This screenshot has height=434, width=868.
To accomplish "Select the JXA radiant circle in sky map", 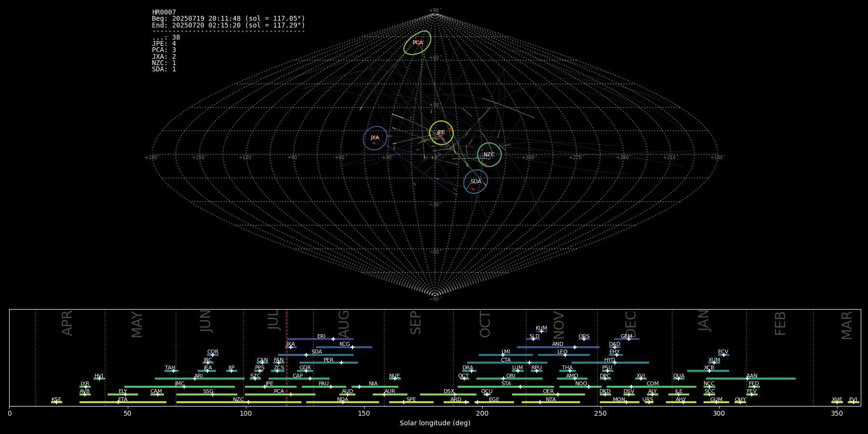I will click(375, 138).
